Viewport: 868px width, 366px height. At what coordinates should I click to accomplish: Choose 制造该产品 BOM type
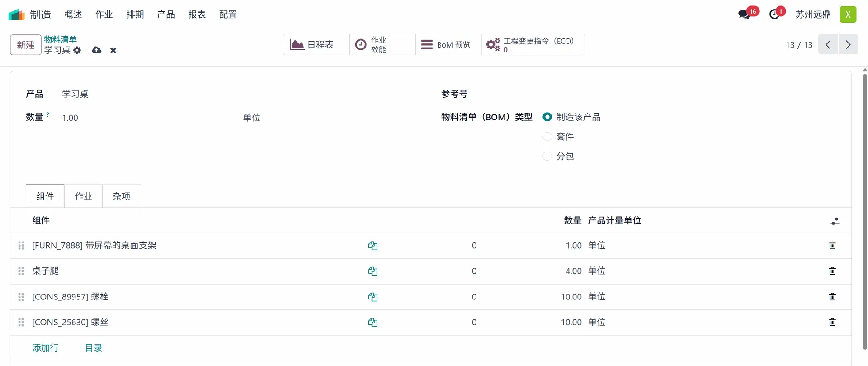click(547, 117)
